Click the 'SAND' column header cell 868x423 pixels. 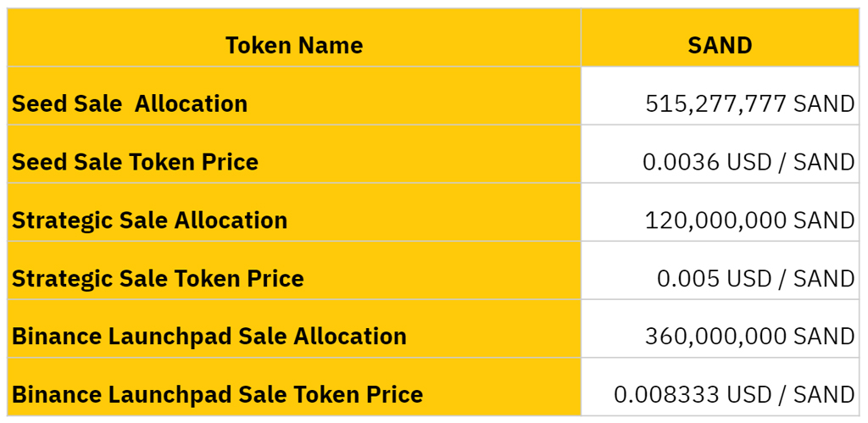tap(720, 45)
